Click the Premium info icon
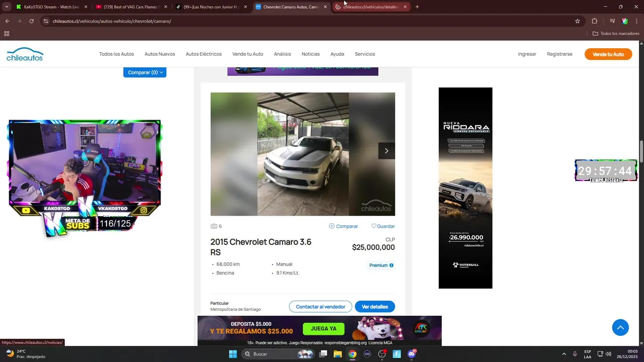This screenshot has width=644, height=362. (x=391, y=265)
